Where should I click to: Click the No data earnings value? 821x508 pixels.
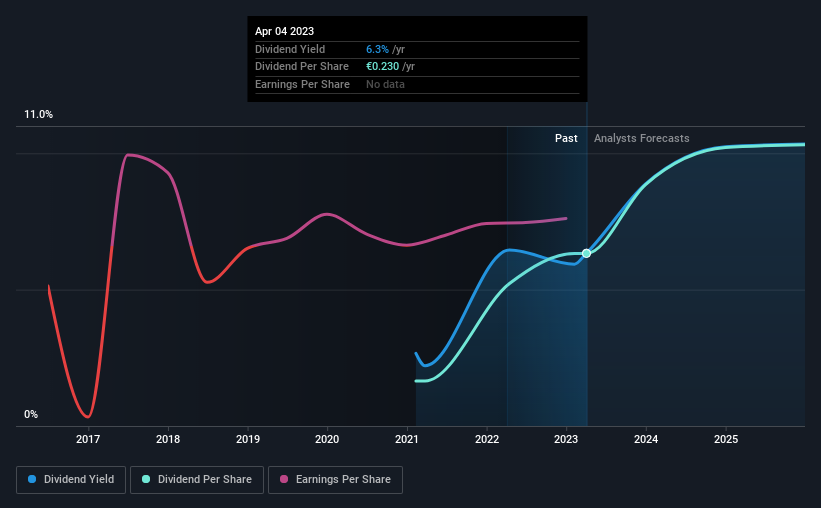click(x=385, y=84)
